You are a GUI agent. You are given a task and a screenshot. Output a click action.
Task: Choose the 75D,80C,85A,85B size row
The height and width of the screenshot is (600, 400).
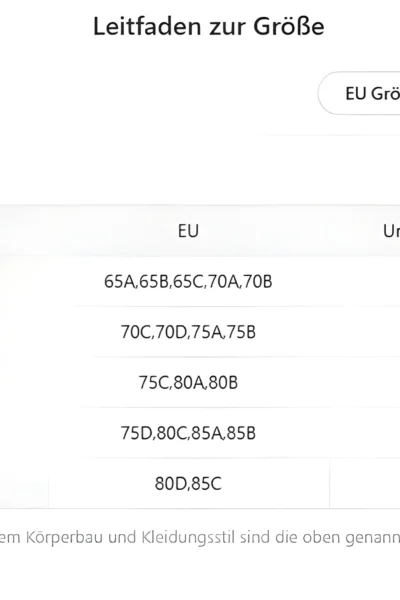point(188,433)
